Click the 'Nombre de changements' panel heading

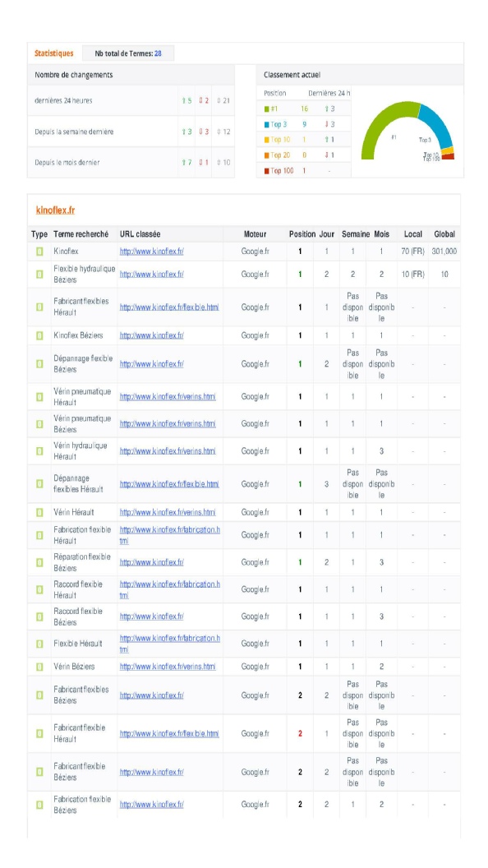[74, 75]
